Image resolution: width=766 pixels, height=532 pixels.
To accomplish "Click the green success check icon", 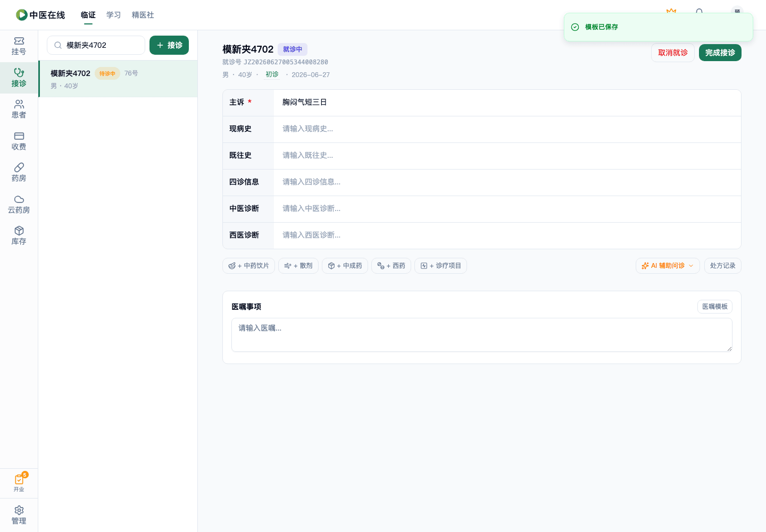I will click(x=575, y=27).
